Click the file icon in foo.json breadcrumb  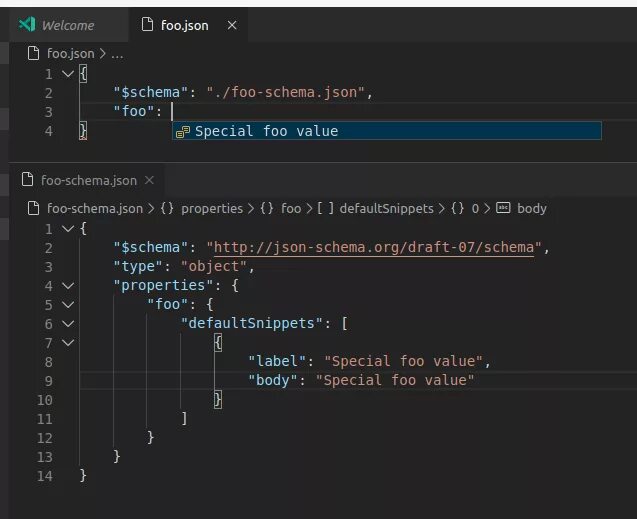click(x=33, y=53)
